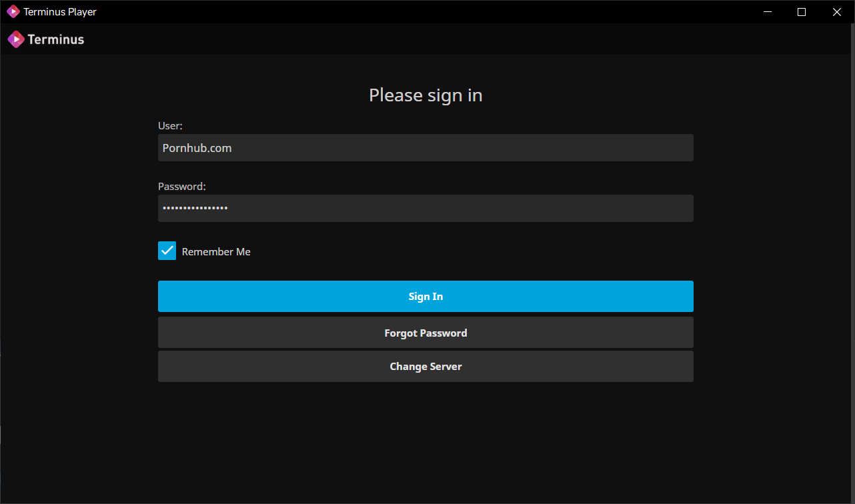855x504 pixels.
Task: Focus the User text field
Action: [x=425, y=148]
